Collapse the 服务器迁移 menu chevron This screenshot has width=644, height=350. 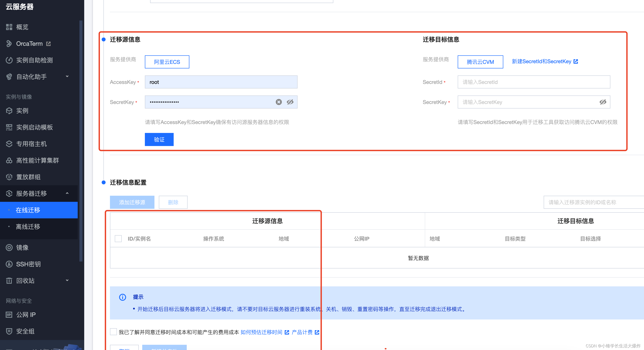(67, 193)
